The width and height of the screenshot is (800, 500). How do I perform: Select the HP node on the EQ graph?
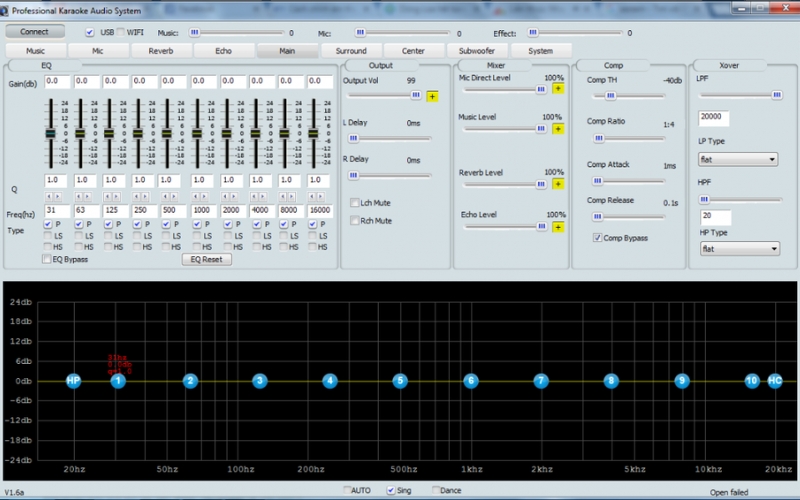[x=73, y=381]
